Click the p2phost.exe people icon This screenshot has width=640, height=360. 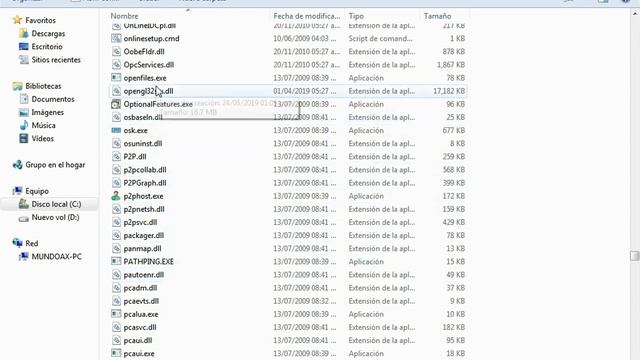coord(116,196)
